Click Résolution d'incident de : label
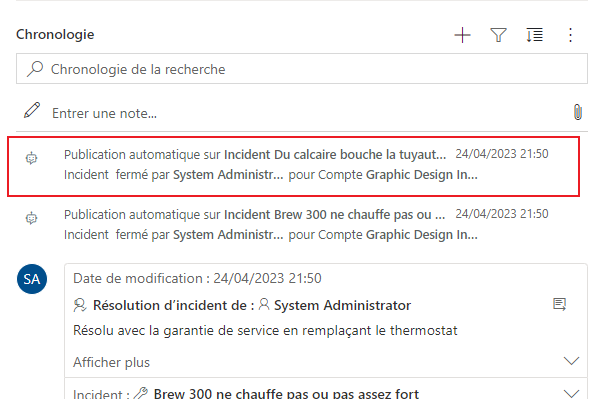 point(174,305)
